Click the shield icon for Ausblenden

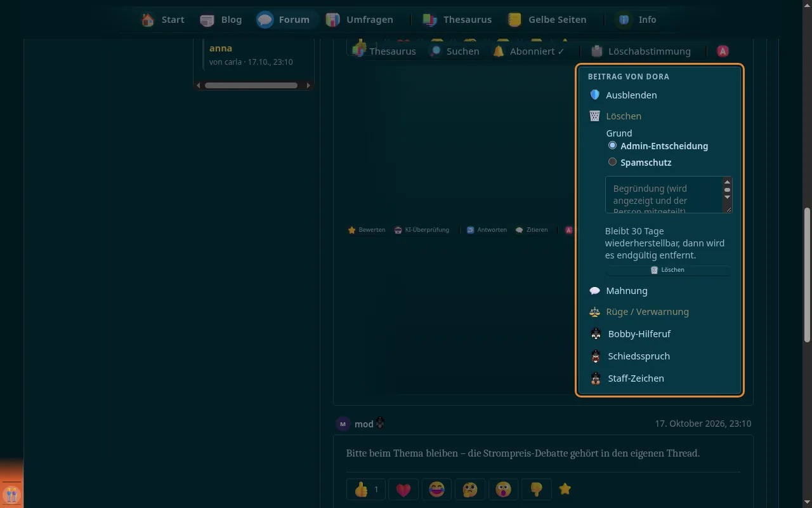(x=594, y=95)
